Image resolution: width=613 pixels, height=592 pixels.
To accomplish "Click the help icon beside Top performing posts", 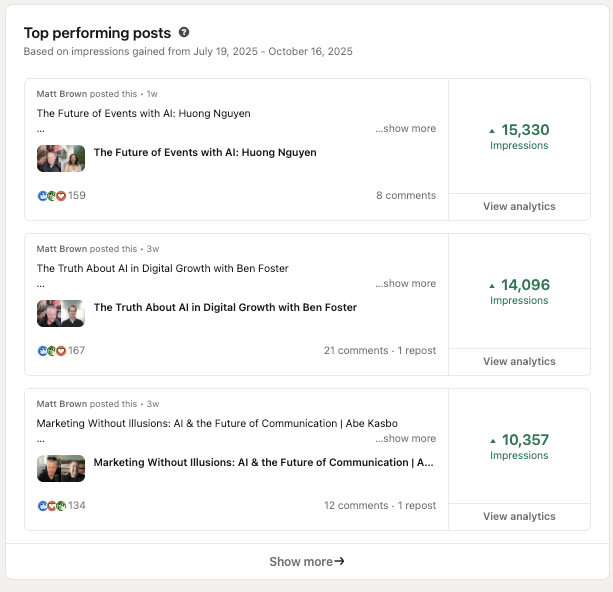I will point(184,32).
